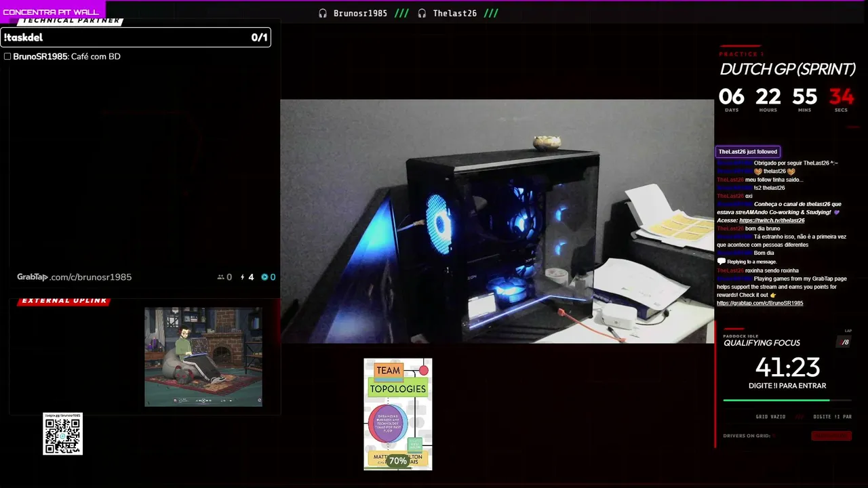The width and height of the screenshot is (868, 488).
Task: Click the 0/1 task counter
Action: click(x=259, y=37)
